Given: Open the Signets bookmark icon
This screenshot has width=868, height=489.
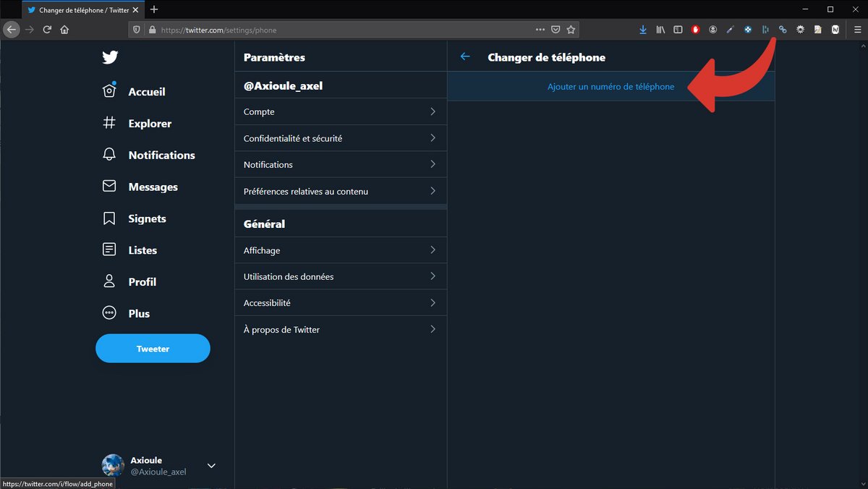Looking at the screenshot, I should (109, 218).
